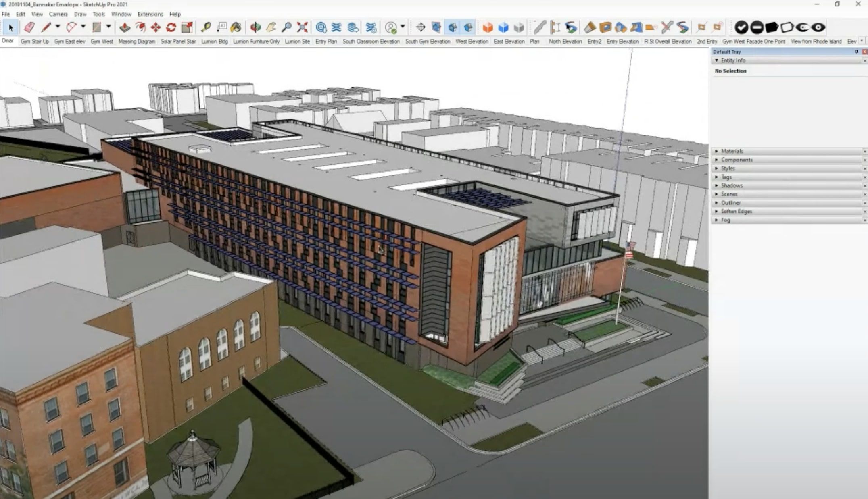This screenshot has height=499, width=868.
Task: Toggle Display Section Planes button
Action: point(436,27)
